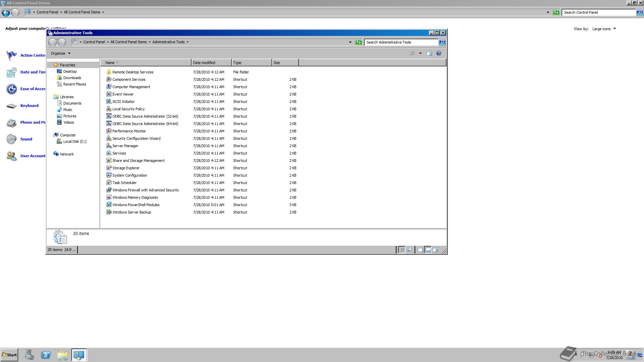Open Windows Explorer from taskbar

click(62, 355)
